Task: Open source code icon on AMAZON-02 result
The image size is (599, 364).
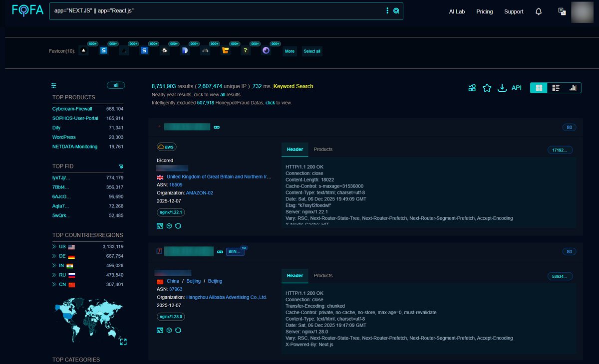Action: point(160,226)
